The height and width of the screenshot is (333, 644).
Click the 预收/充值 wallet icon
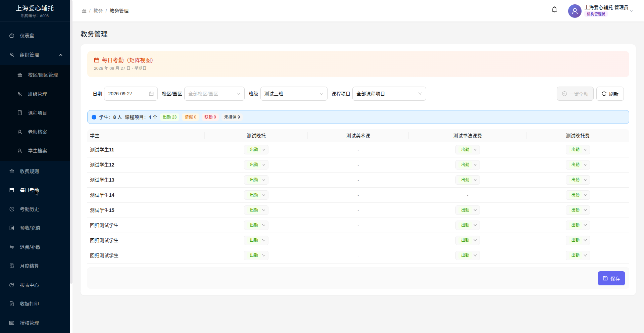tap(12, 228)
